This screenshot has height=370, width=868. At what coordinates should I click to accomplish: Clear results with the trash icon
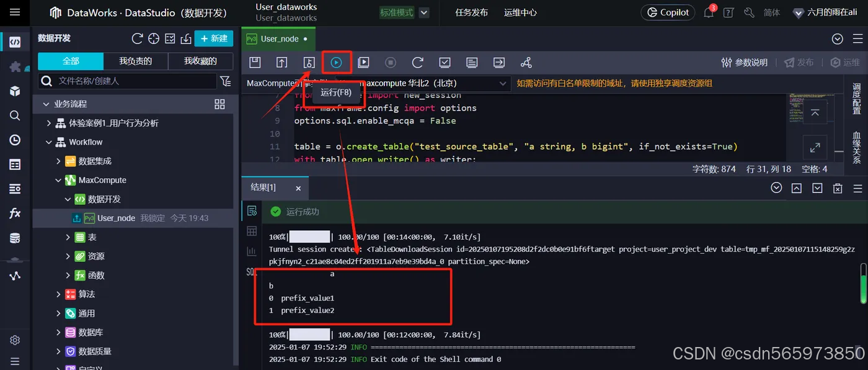(x=838, y=188)
